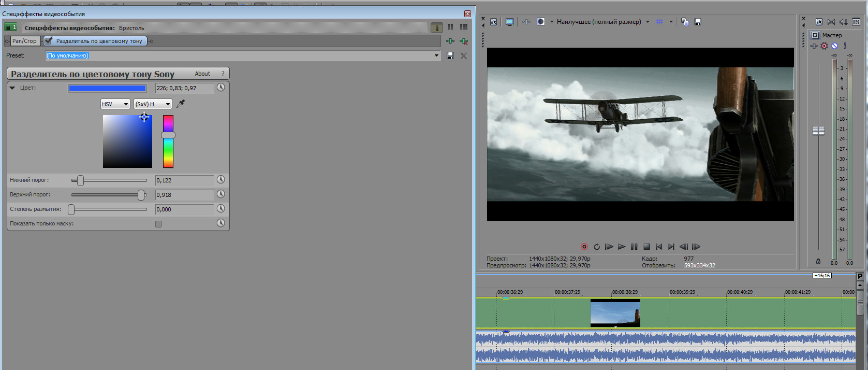The width and height of the screenshot is (868, 370).
Task: Toggle downmix output in mixer toolbar
Action: pyautogui.click(x=831, y=22)
